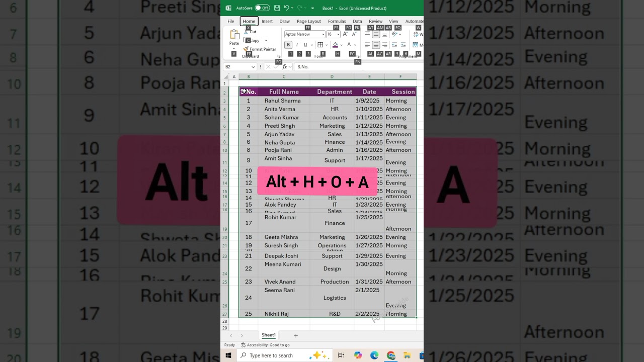The image size is (644, 362).
Task: Switch to the Insert tab
Action: tap(267, 21)
